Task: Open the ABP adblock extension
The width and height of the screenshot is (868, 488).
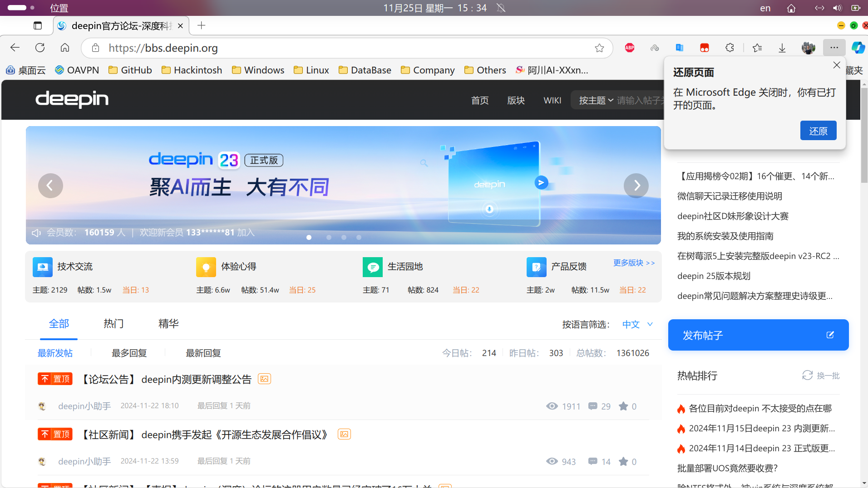Action: click(630, 48)
